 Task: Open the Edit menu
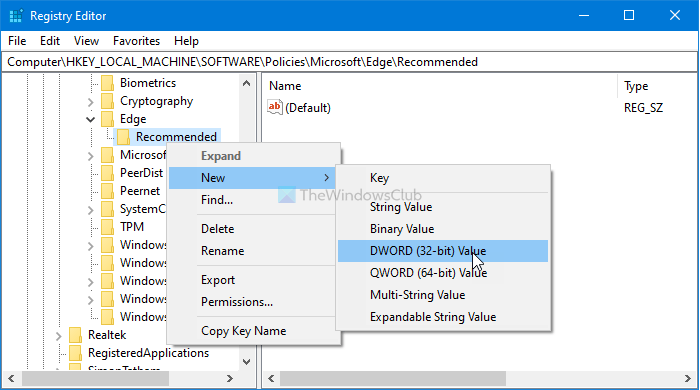pyautogui.click(x=50, y=41)
